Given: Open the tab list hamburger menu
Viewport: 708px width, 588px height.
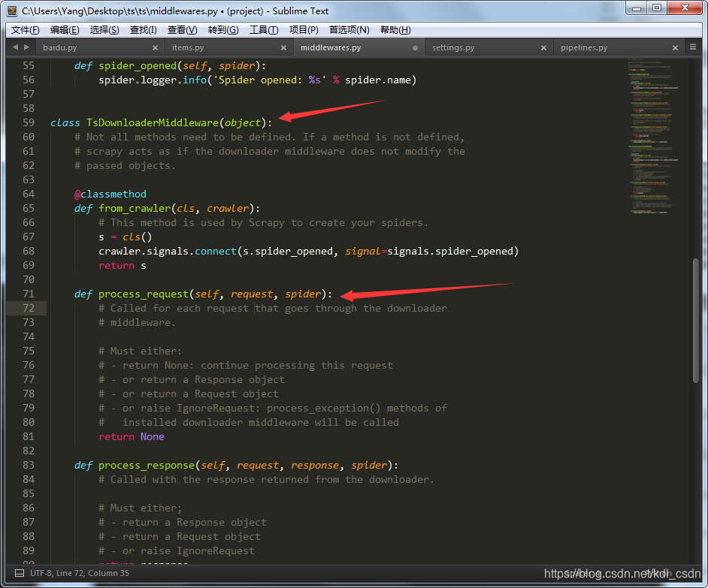Looking at the screenshot, I should coord(693,47).
